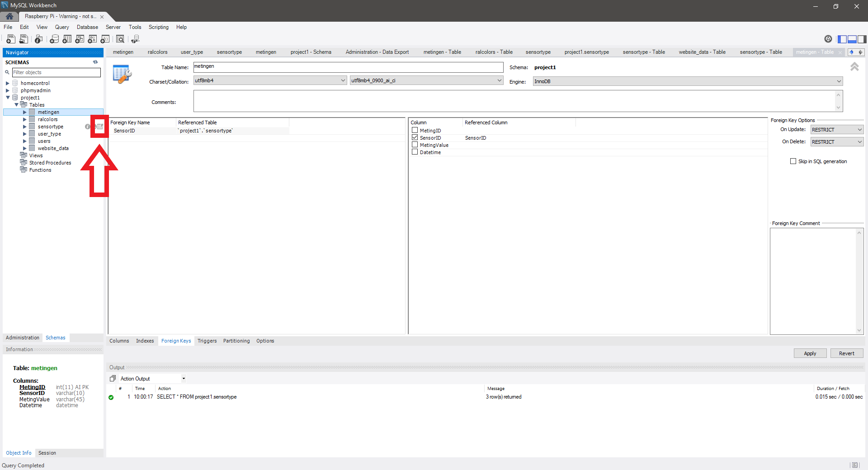Switch to the Partitioning tab
The width and height of the screenshot is (868, 470).
pos(236,341)
